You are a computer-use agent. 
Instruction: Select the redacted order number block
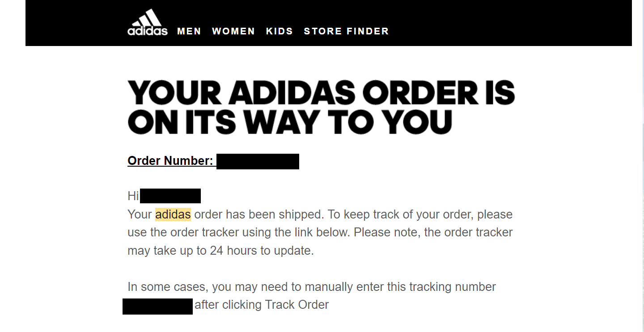258,161
